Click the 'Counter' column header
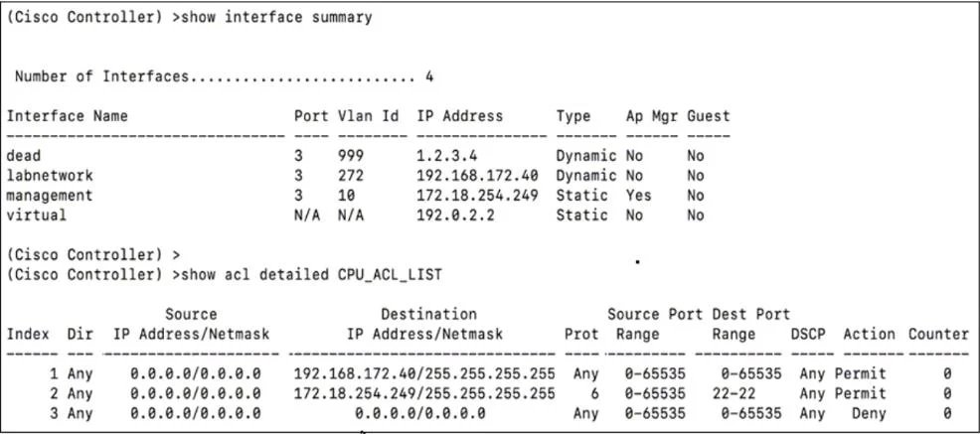980x434 pixels. [938, 334]
